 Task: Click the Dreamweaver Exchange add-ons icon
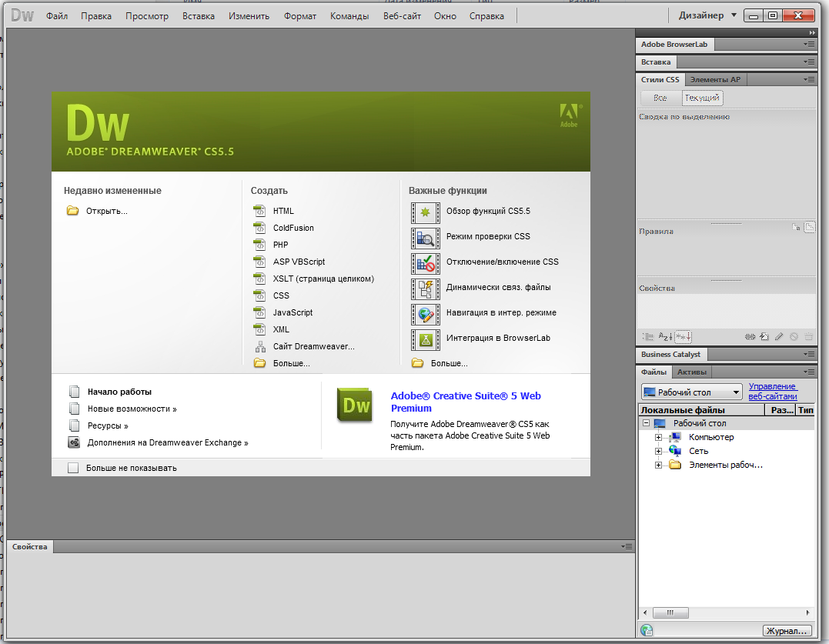(74, 442)
